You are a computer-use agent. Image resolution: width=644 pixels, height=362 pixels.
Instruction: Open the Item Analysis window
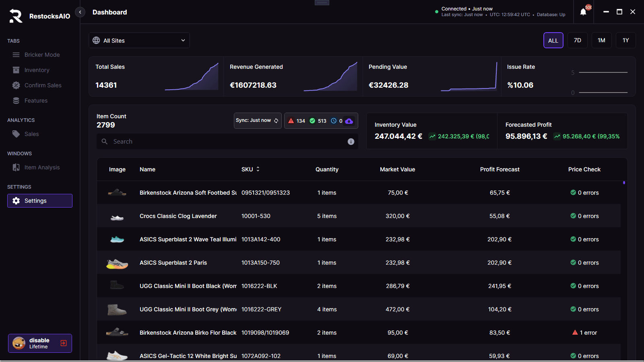tap(40, 167)
